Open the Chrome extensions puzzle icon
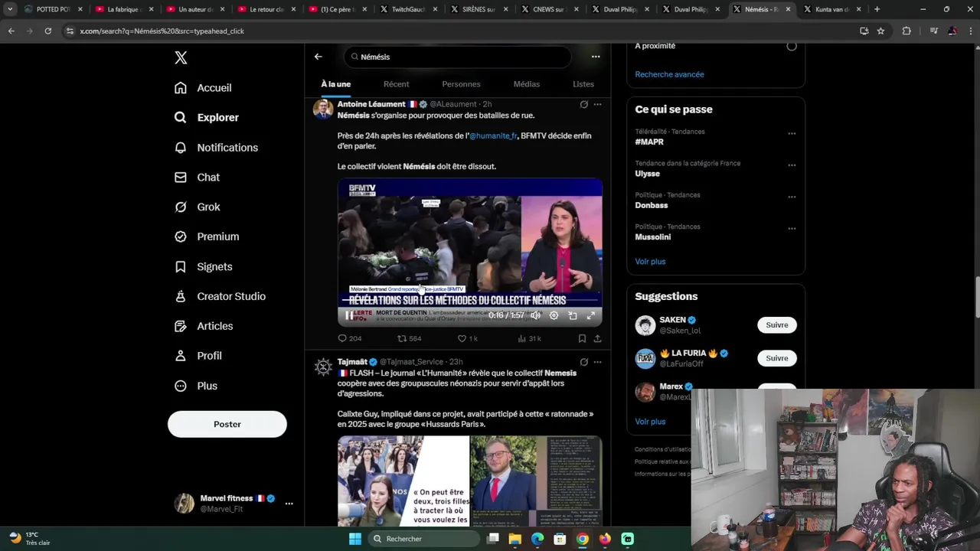This screenshot has width=980, height=551. click(x=906, y=31)
